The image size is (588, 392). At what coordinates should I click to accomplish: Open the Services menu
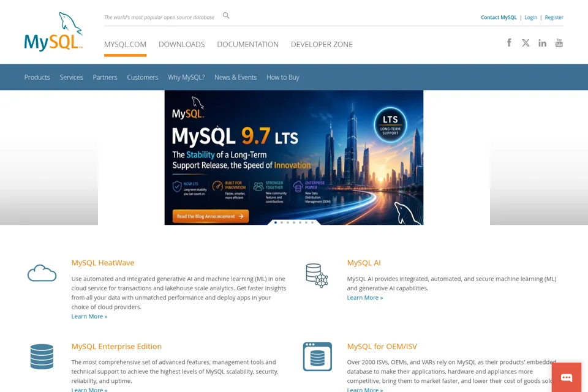coord(71,77)
